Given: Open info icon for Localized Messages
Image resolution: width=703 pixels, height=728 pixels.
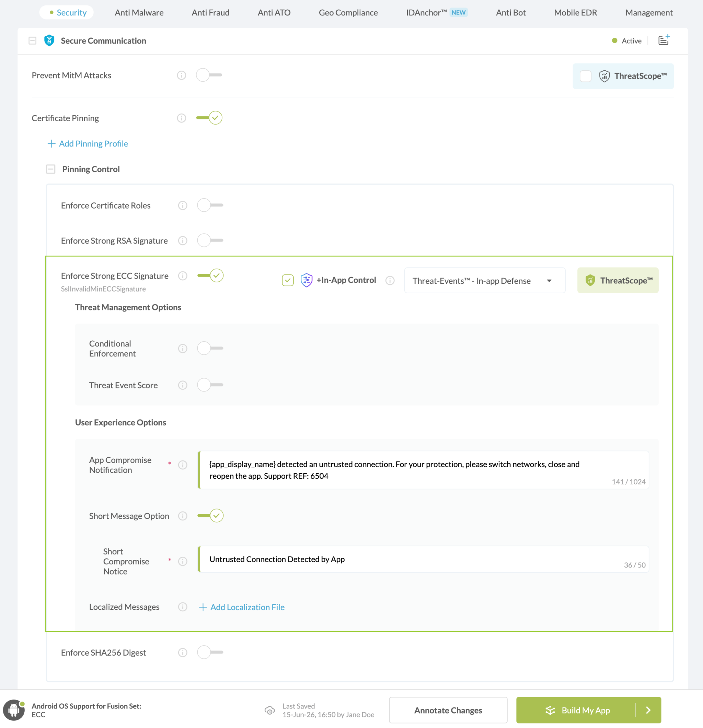Looking at the screenshot, I should [x=182, y=607].
